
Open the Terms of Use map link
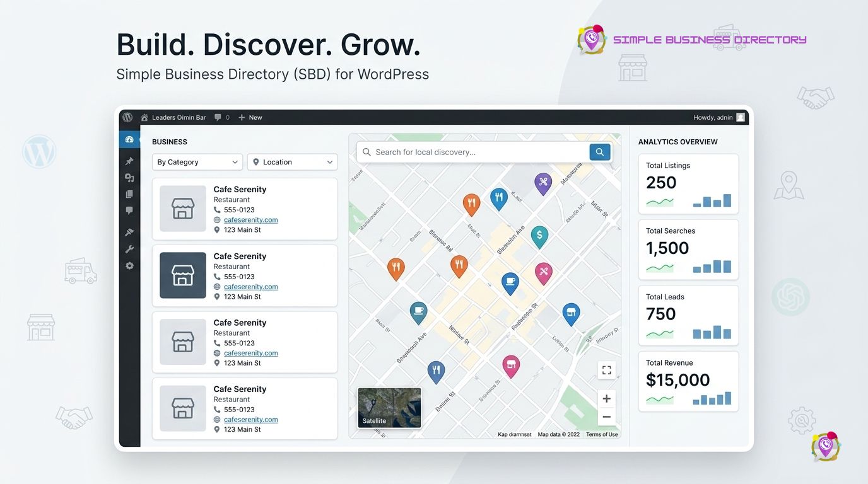coord(602,434)
